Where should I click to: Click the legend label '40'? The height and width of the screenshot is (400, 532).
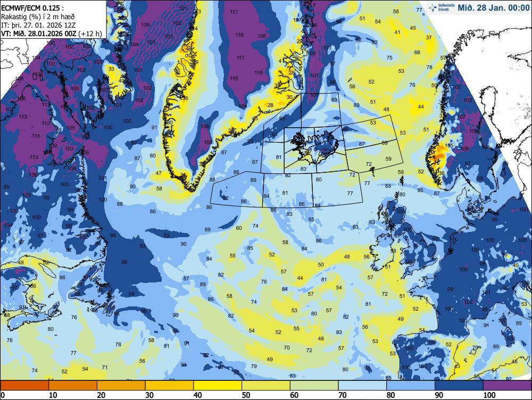pos(198,395)
